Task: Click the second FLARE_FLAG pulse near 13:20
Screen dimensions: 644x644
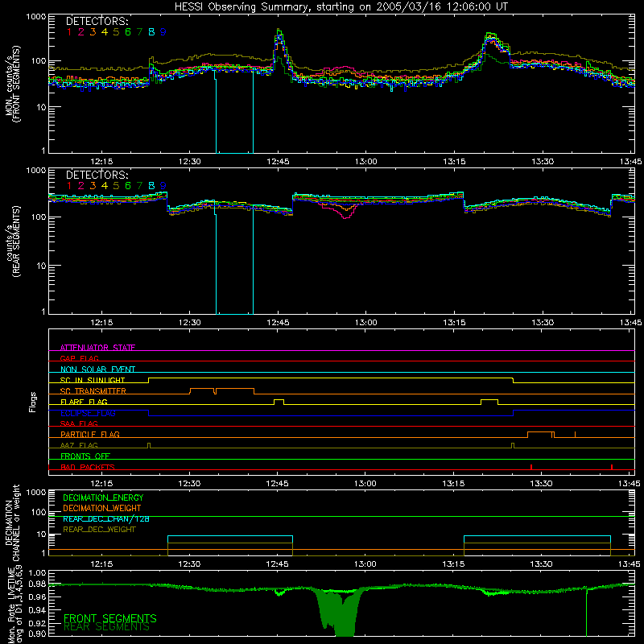Action: (489, 402)
